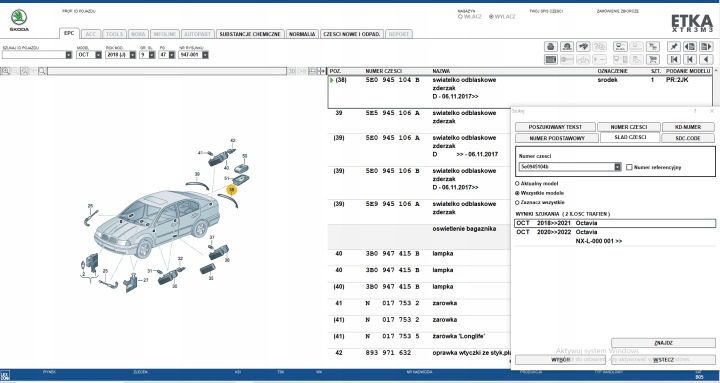Click the zoom-in magnifier above the illustration
The image size is (720, 383).
tap(5, 71)
